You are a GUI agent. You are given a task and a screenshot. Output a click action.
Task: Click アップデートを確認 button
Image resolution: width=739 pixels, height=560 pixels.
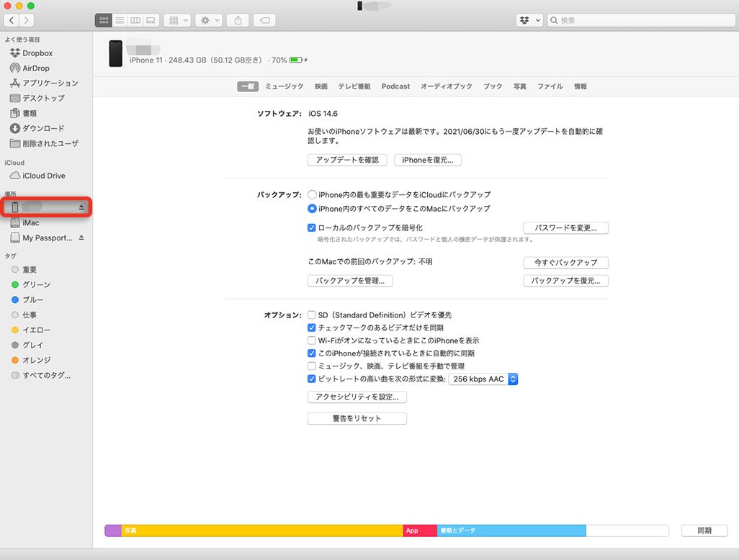[347, 160]
